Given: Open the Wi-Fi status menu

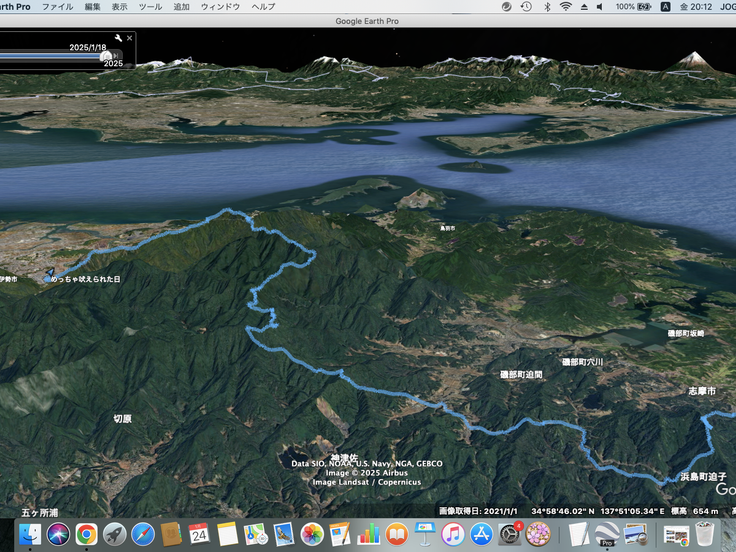Looking at the screenshot, I should 565,6.
